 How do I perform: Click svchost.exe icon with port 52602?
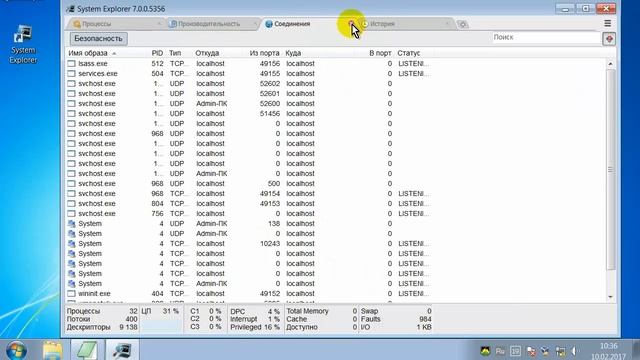pos(71,84)
